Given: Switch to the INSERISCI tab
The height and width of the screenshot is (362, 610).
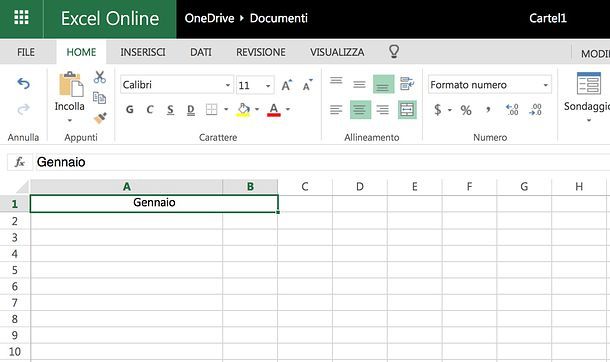Looking at the screenshot, I should click(x=143, y=52).
